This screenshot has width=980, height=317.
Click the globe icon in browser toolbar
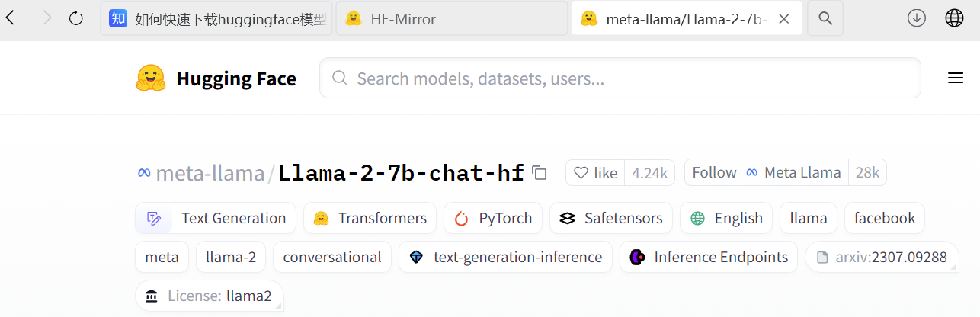[954, 18]
